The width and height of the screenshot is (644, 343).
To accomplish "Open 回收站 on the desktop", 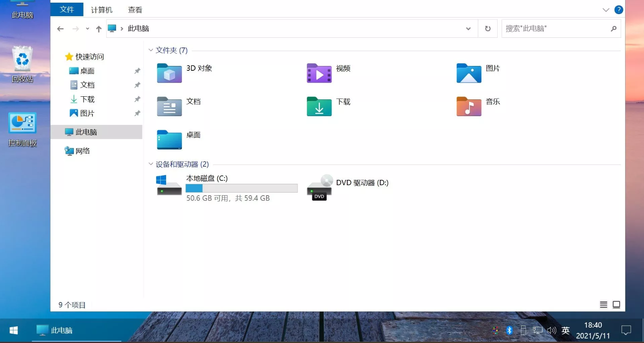I will (x=22, y=64).
